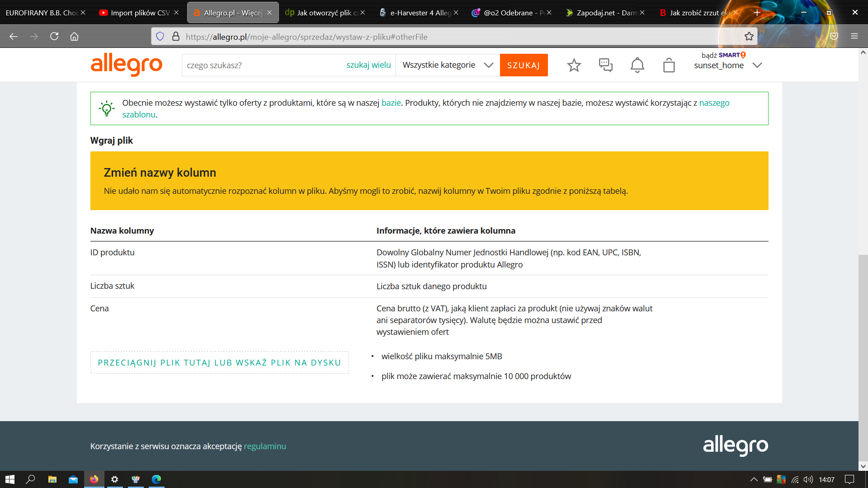Viewport: 868px width, 488px height.
Task: Click the file upload drop zone
Action: coord(219,362)
